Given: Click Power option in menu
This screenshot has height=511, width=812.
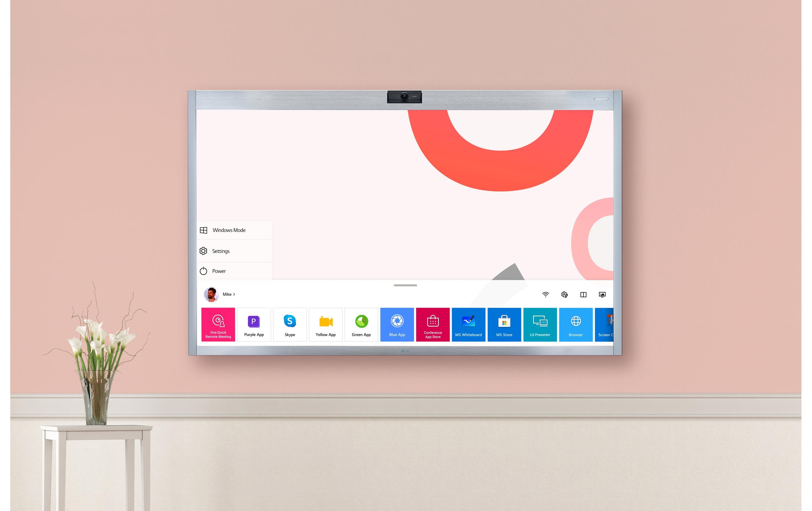Looking at the screenshot, I should [x=219, y=271].
